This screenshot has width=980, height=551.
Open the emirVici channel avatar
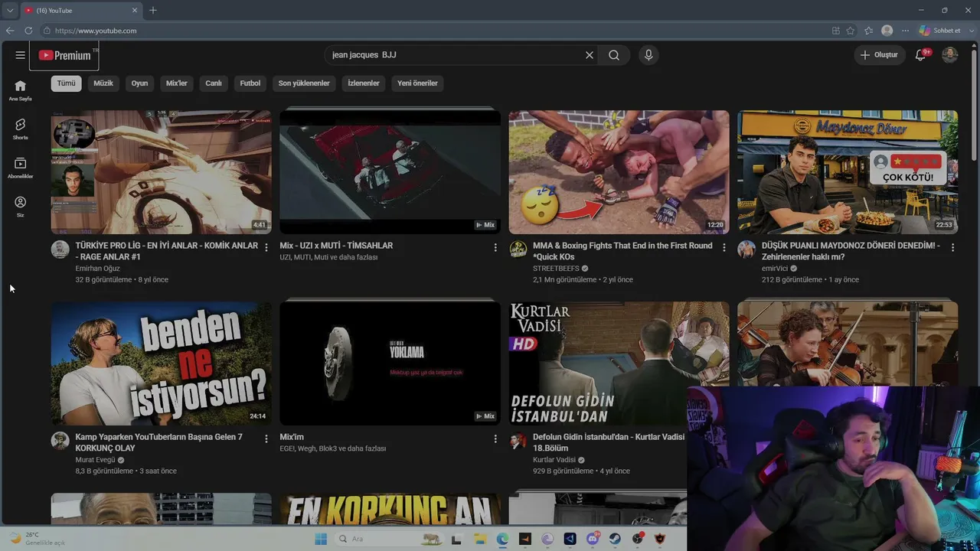click(746, 249)
